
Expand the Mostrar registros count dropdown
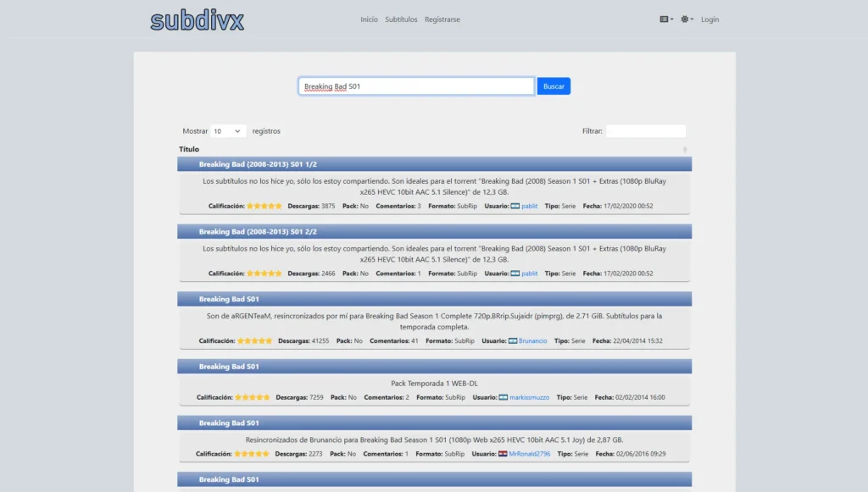click(227, 131)
